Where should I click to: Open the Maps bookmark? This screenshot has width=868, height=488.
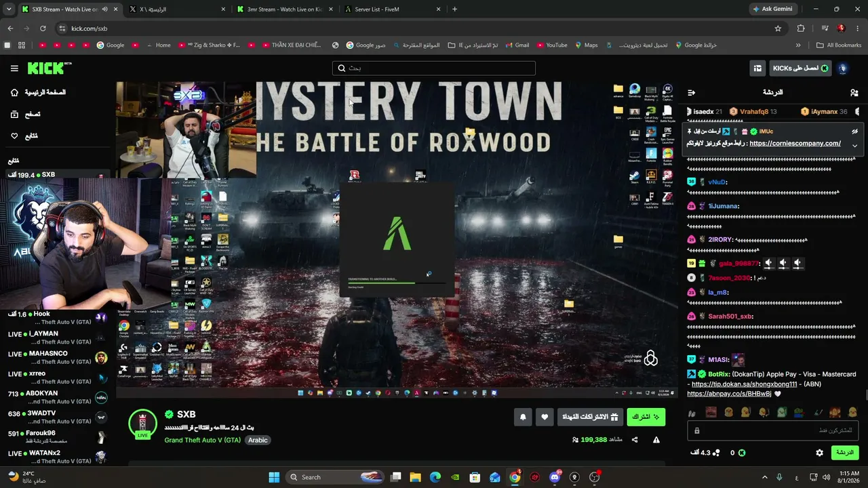pyautogui.click(x=587, y=45)
